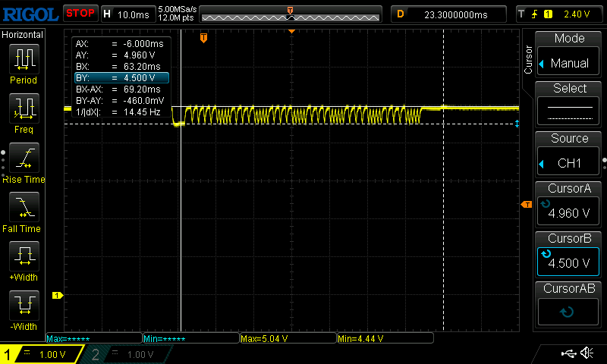
Task: Click the BY-AY = -460.0mV readout
Action: click(120, 101)
